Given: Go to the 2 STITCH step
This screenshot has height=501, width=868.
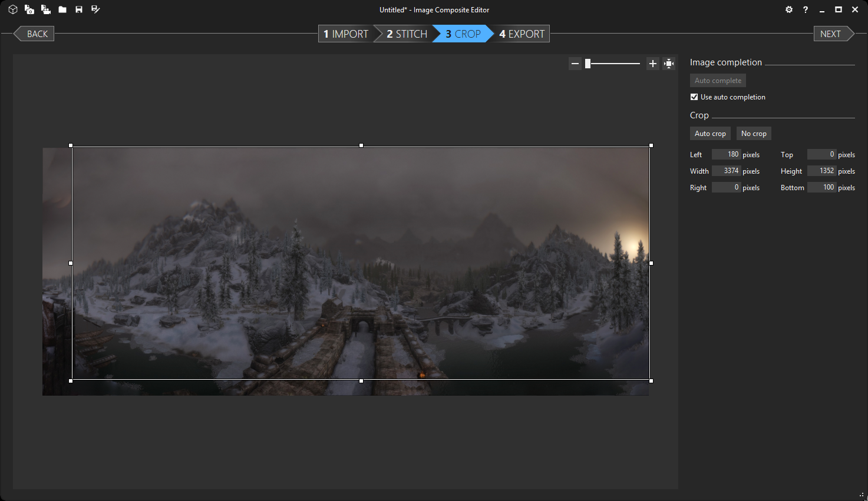Looking at the screenshot, I should (407, 34).
